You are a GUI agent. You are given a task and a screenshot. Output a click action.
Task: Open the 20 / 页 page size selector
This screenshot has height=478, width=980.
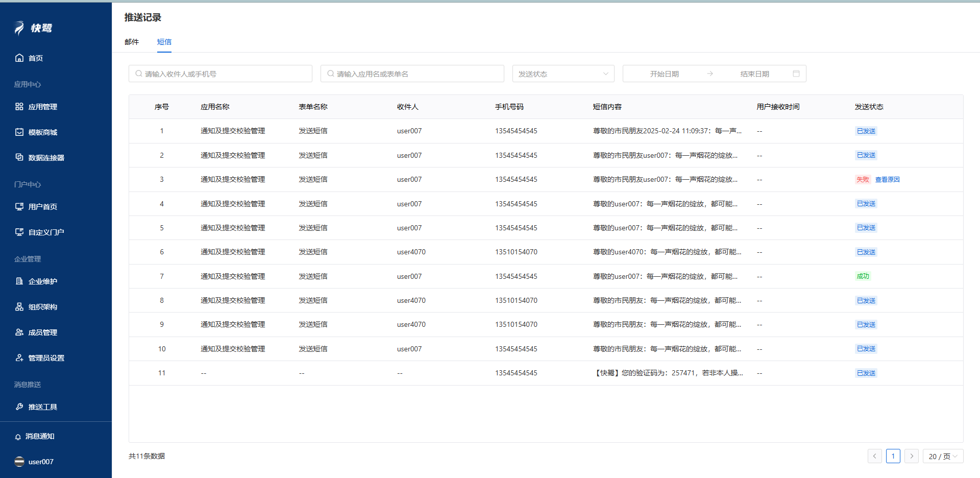[x=942, y=456]
